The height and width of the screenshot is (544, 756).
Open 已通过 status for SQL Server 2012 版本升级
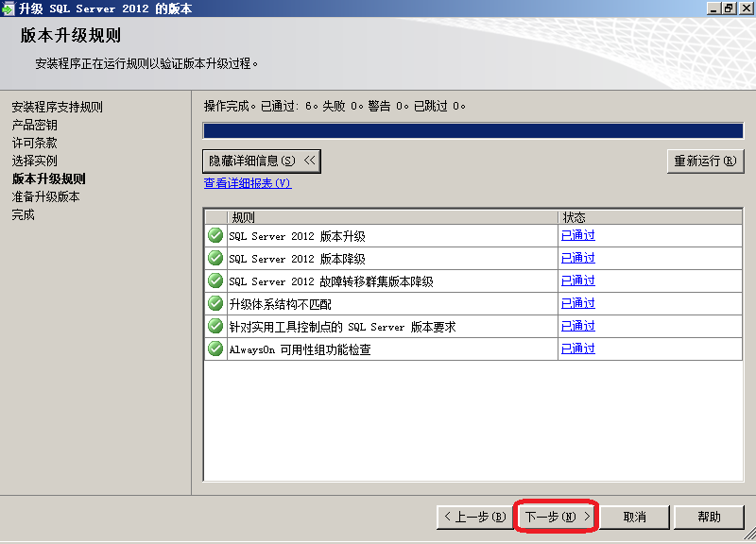point(578,235)
